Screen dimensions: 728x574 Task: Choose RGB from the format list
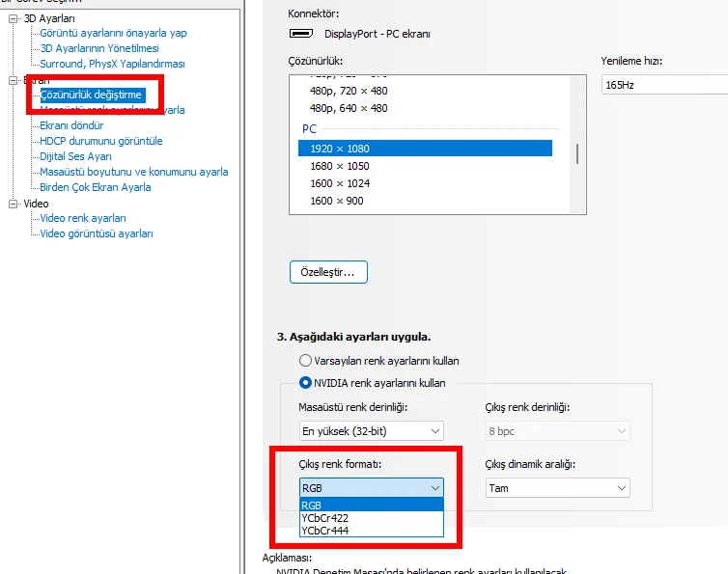[x=372, y=505]
